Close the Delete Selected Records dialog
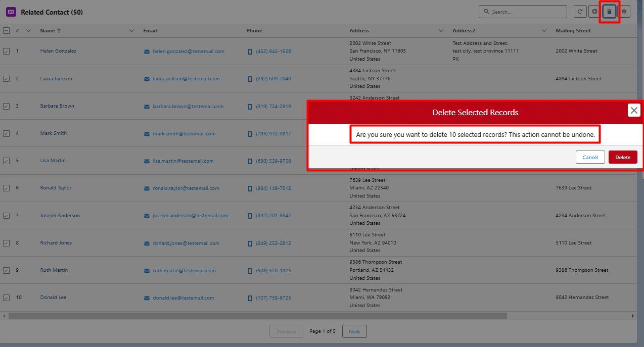Screen dimensions: 644x347 tap(634, 110)
